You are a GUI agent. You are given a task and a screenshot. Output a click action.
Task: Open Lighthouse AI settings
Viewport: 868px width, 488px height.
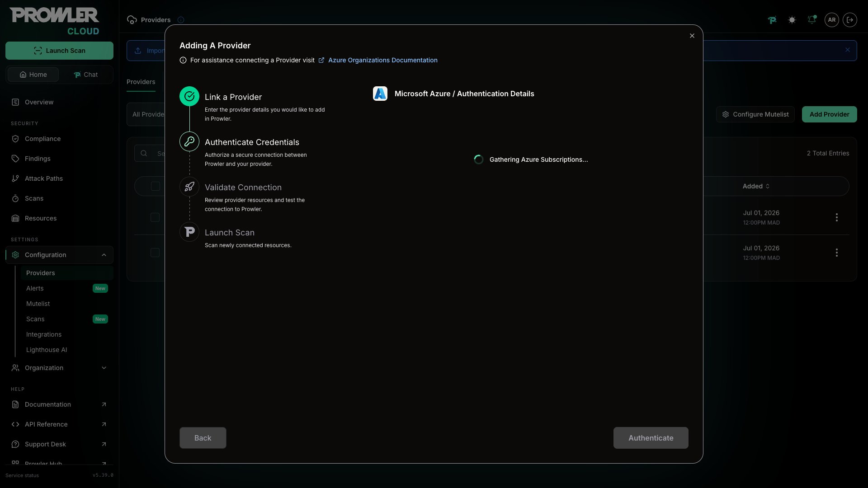[x=67, y=350]
